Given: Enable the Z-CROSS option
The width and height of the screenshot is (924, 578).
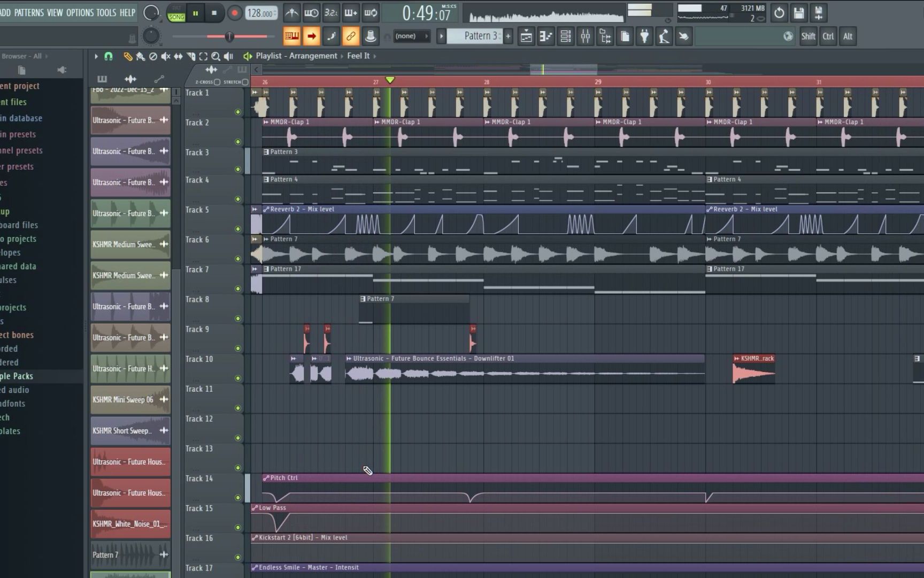Looking at the screenshot, I should tap(217, 82).
